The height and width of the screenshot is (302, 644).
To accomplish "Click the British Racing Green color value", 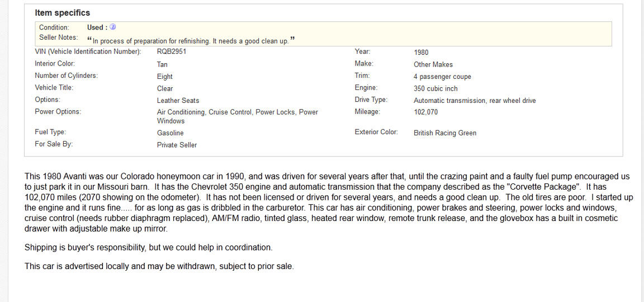I will point(445,133).
